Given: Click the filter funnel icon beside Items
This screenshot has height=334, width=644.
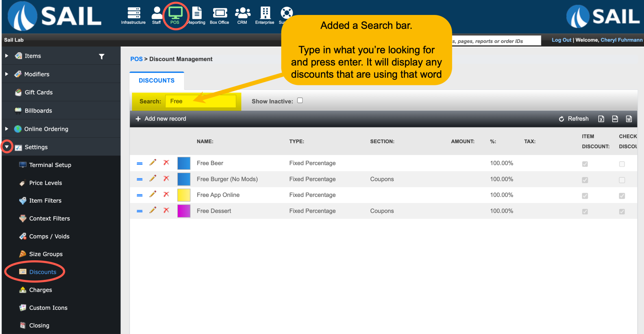Looking at the screenshot, I should (102, 56).
